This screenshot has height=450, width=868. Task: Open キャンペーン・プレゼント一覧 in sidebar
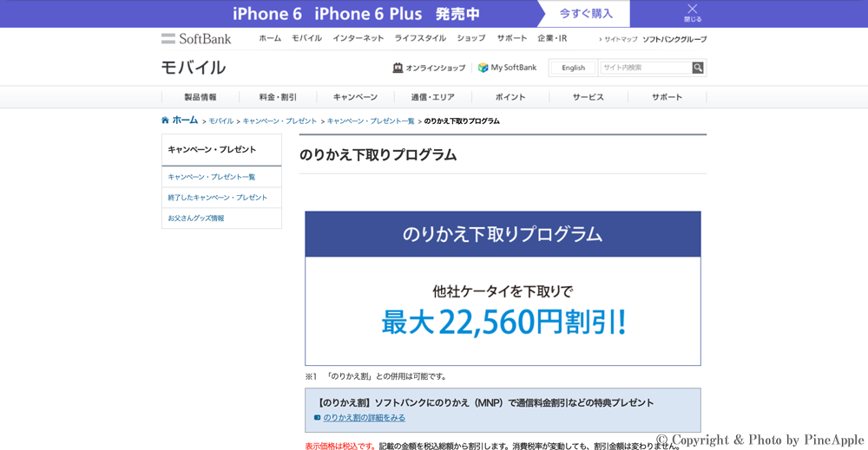click(212, 177)
